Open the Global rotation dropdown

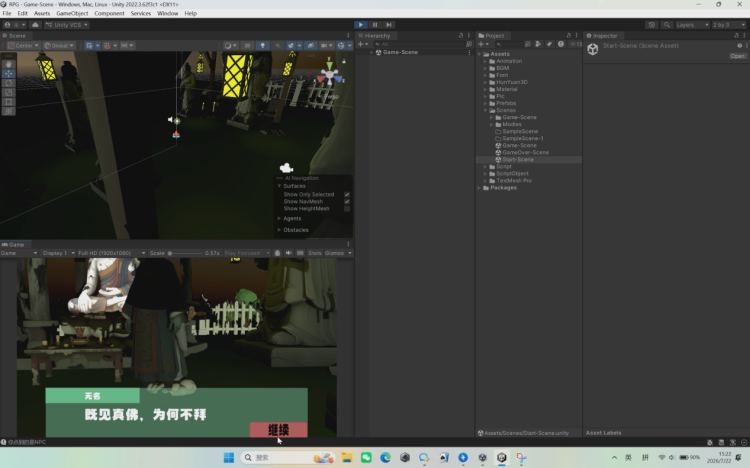(59, 45)
